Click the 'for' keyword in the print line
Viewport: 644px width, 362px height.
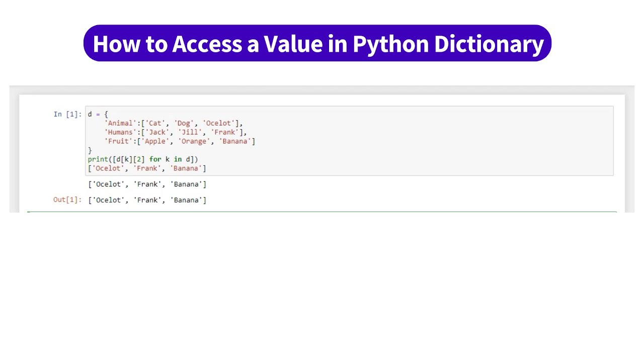[155, 159]
